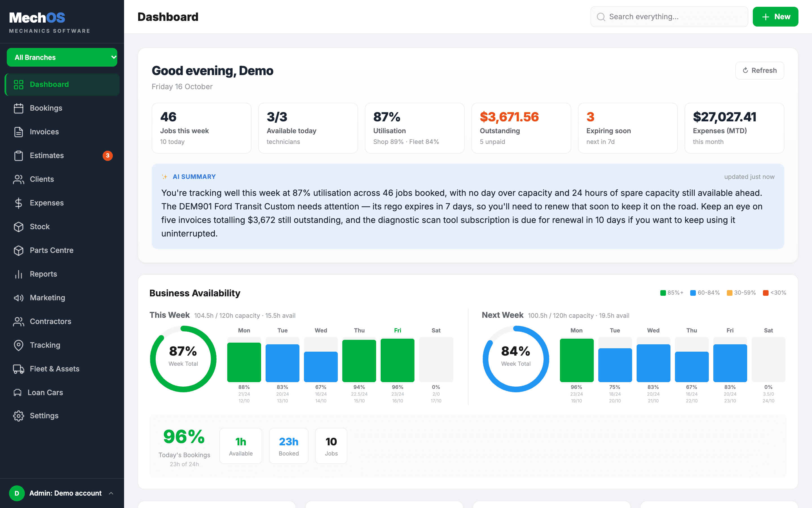812x508 pixels.
Task: Click the Parts Centre cube icon
Action: tap(18, 250)
